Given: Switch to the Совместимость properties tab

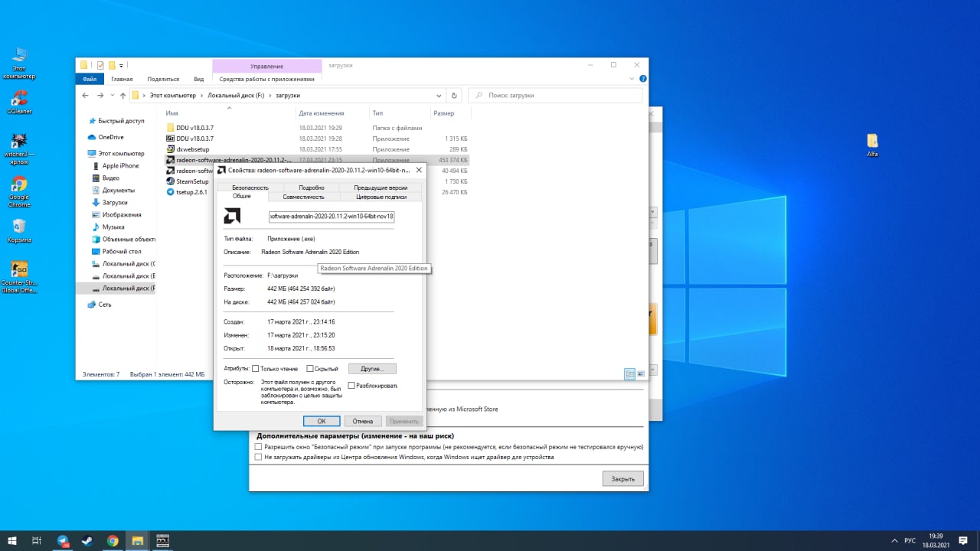Looking at the screenshot, I should (303, 197).
